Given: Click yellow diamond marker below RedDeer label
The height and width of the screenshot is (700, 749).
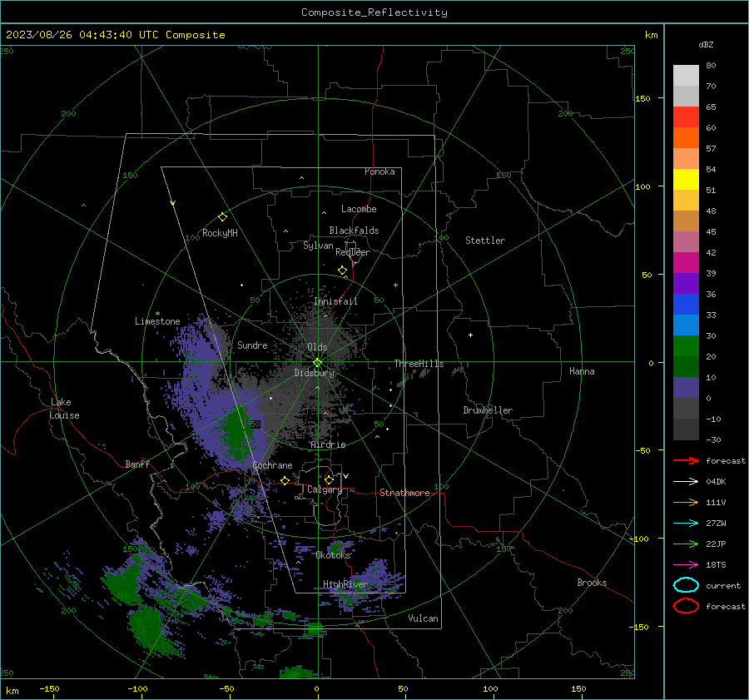Looking at the screenshot, I should click(342, 271).
